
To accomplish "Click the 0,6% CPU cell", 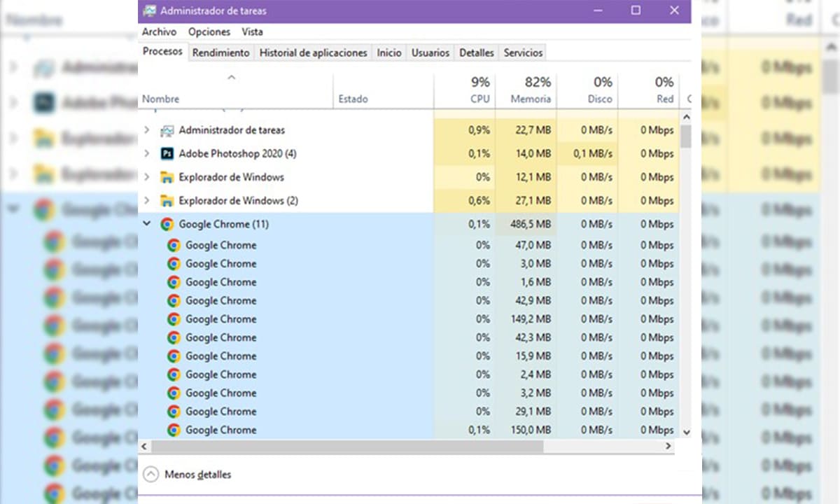I will click(465, 201).
